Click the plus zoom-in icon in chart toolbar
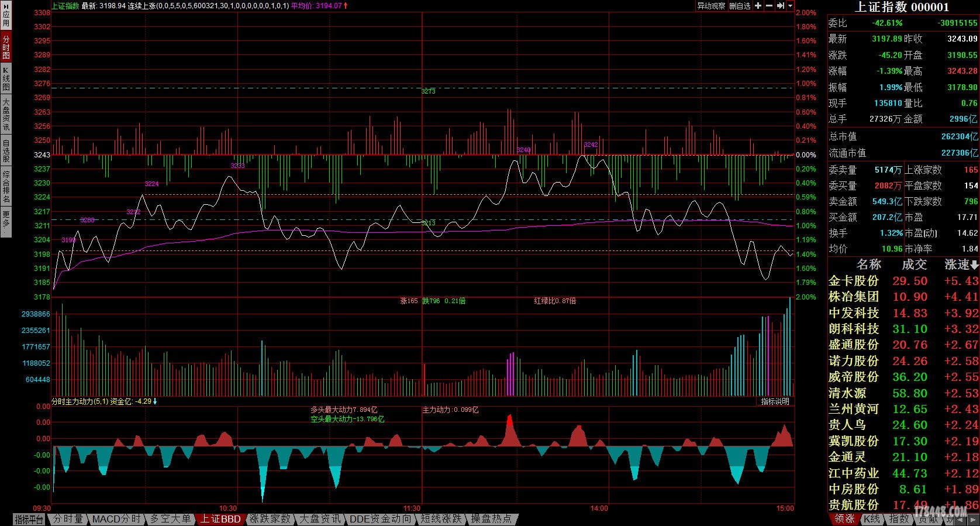The width and height of the screenshot is (980, 526). [758, 6]
